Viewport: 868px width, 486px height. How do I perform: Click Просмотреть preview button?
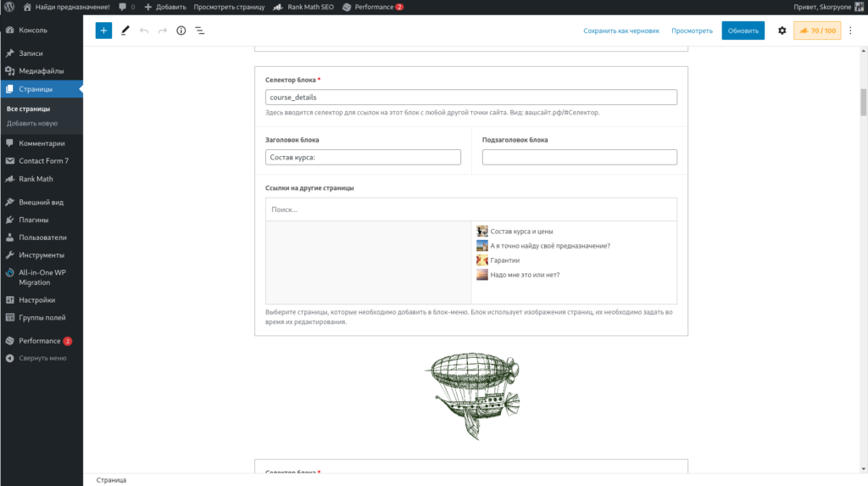692,31
